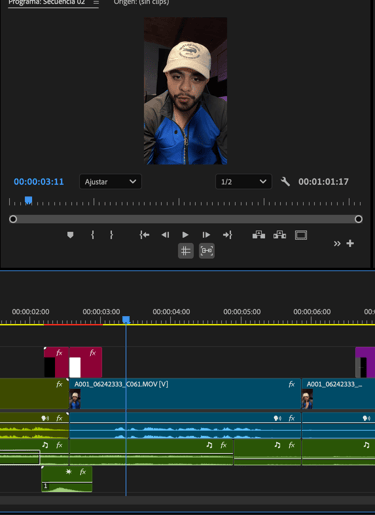Click the Mark Out bracket icon

[x=111, y=235]
